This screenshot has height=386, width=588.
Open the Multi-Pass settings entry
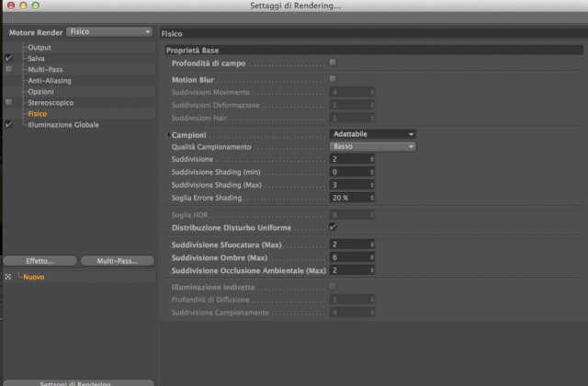[x=45, y=70]
